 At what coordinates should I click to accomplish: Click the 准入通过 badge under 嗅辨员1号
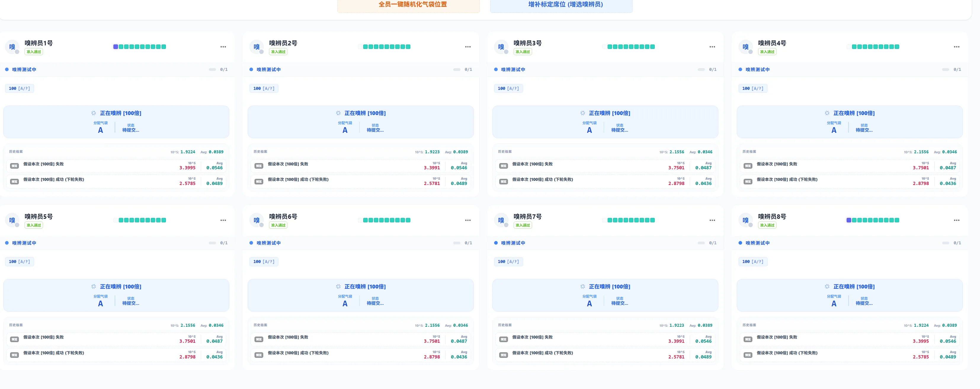[34, 52]
